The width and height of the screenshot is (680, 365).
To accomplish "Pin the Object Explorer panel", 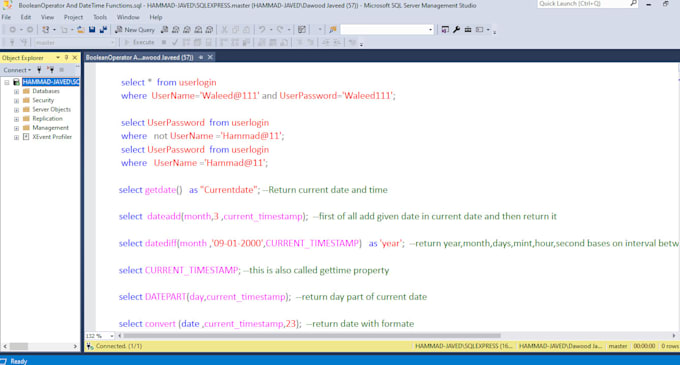I will (x=66, y=58).
